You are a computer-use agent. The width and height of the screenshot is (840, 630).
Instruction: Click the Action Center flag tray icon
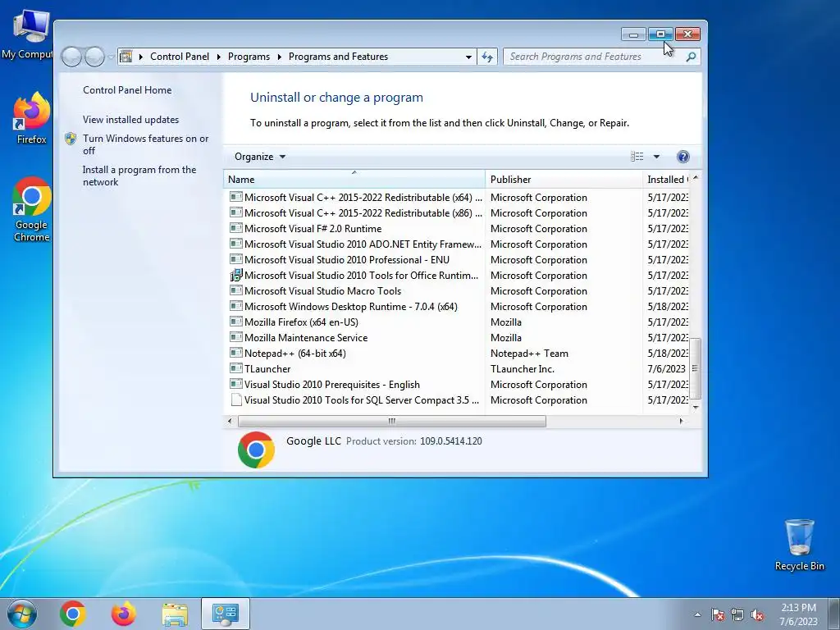(718, 614)
